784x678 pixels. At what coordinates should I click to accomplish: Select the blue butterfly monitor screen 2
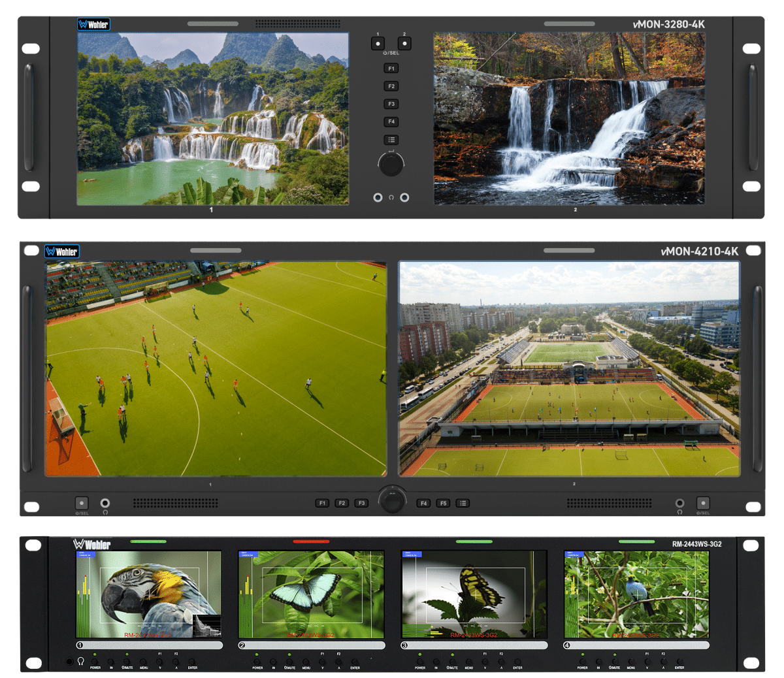click(311, 594)
